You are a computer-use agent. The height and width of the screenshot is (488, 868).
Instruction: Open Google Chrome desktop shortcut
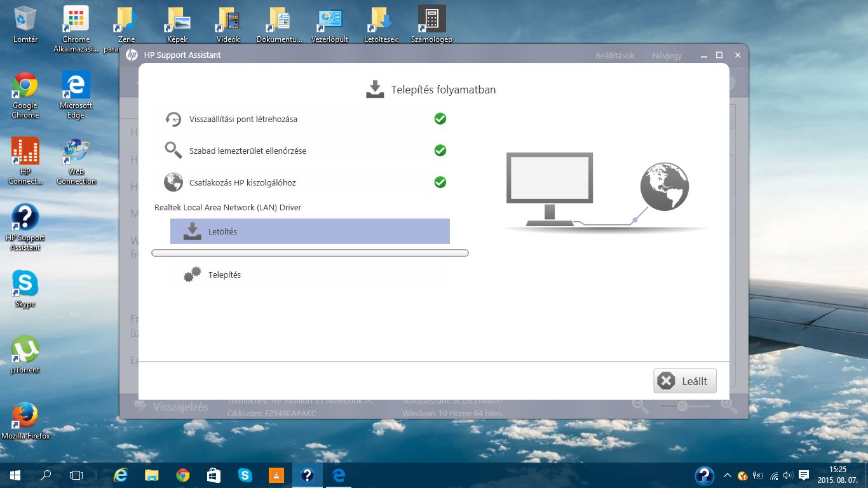click(x=25, y=96)
